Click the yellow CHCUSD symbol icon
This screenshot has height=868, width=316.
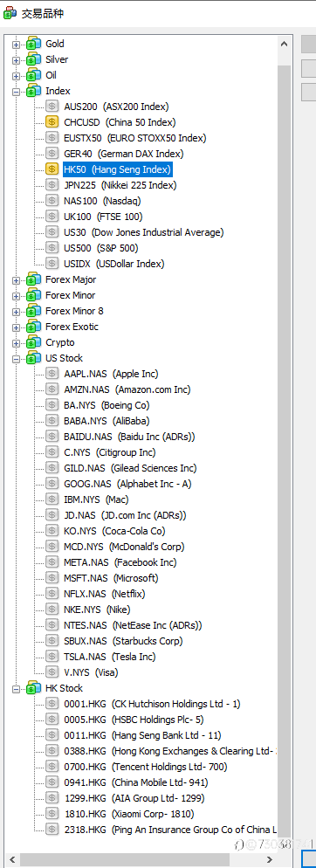[52, 122]
